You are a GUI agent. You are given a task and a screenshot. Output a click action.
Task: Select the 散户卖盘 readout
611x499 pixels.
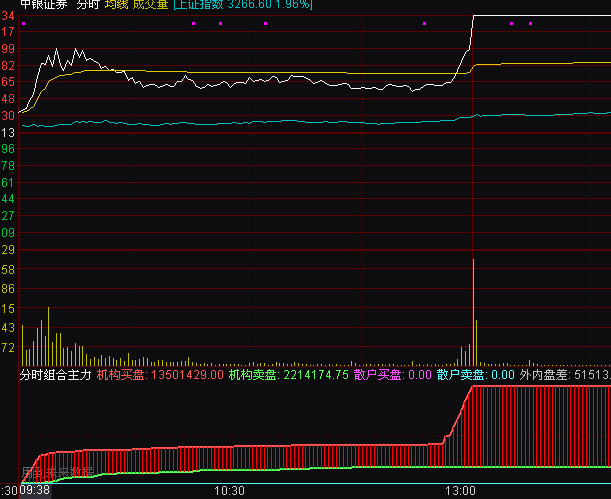point(476,375)
